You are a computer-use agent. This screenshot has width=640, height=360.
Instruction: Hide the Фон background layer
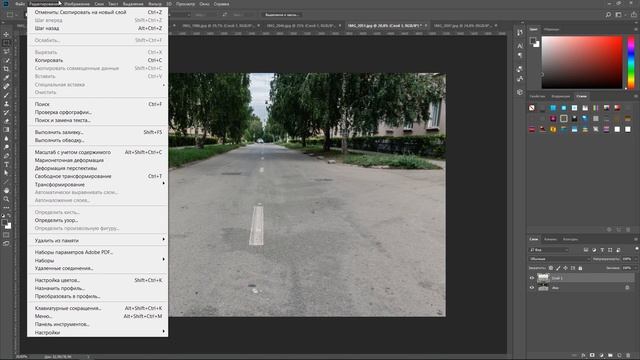pyautogui.click(x=532, y=288)
